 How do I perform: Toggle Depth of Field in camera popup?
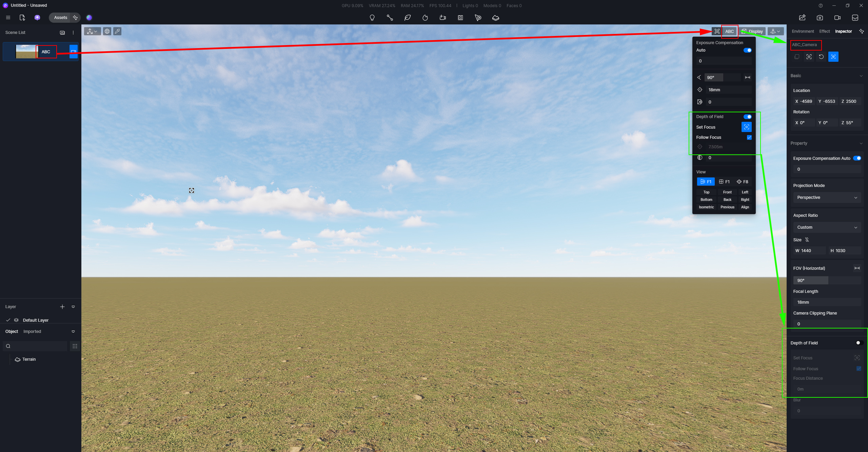[747, 117]
